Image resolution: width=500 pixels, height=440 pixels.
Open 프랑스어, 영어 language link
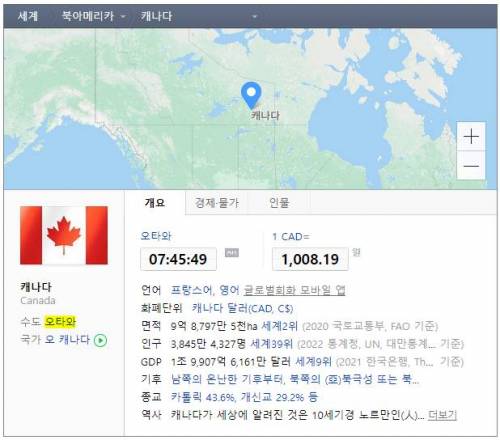pos(205,290)
